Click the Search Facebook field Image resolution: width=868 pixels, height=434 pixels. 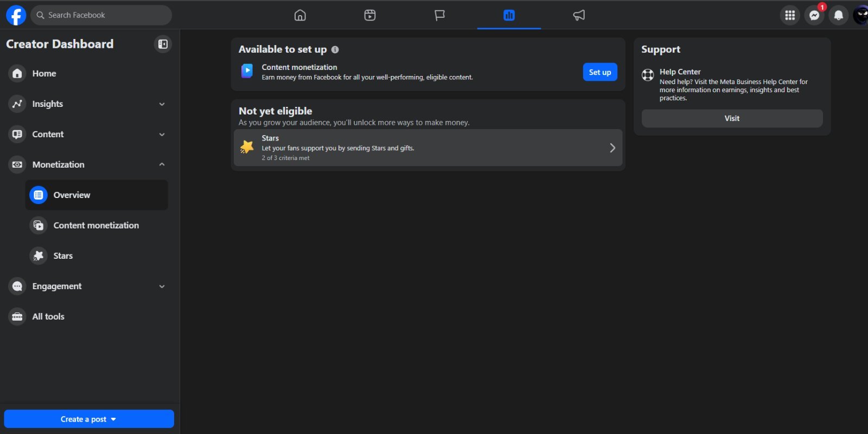(101, 15)
